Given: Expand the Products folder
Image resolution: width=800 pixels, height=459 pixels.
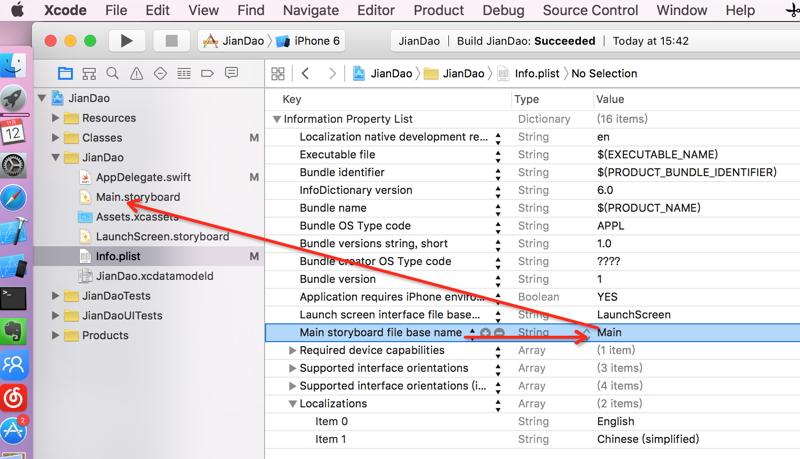Looking at the screenshot, I should 55,335.
